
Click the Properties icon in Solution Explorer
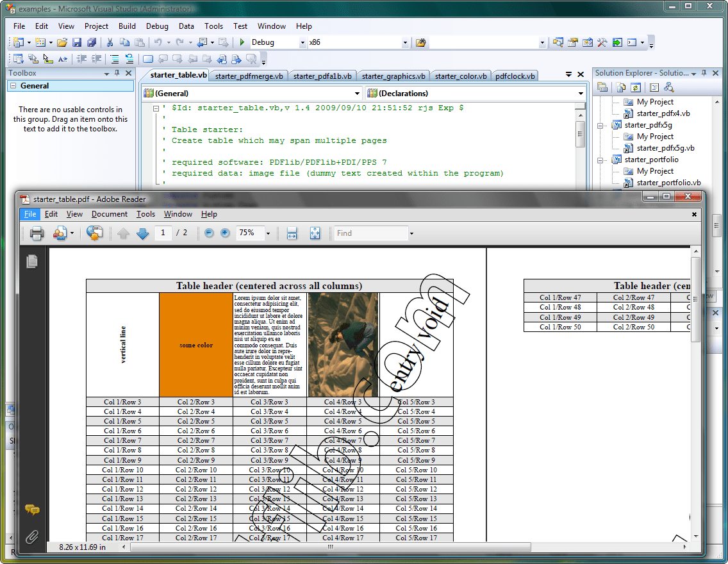click(x=602, y=87)
